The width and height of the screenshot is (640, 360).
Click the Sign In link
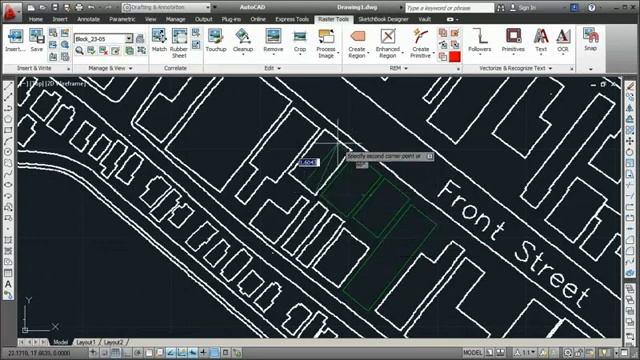(x=527, y=8)
